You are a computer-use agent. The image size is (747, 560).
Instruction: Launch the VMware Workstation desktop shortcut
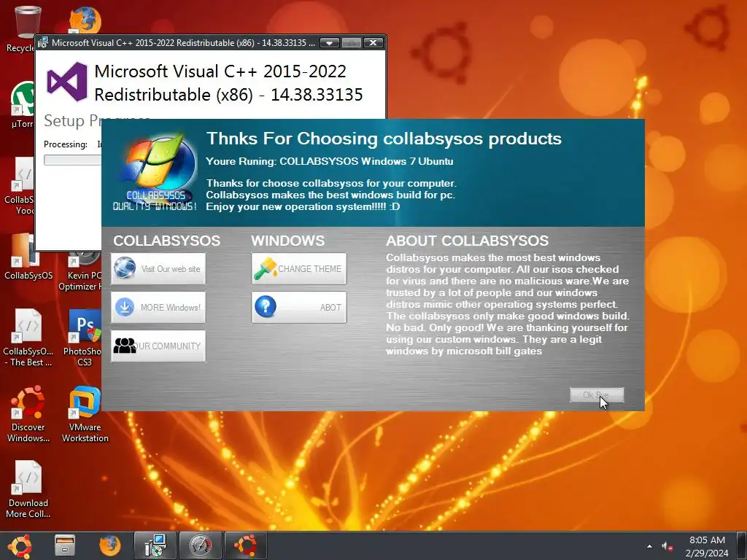coord(85,413)
